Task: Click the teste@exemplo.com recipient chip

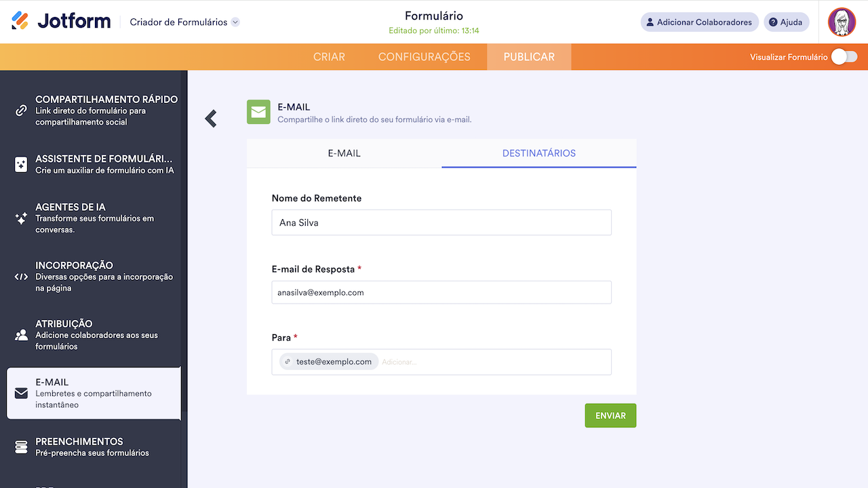Action: point(329,362)
